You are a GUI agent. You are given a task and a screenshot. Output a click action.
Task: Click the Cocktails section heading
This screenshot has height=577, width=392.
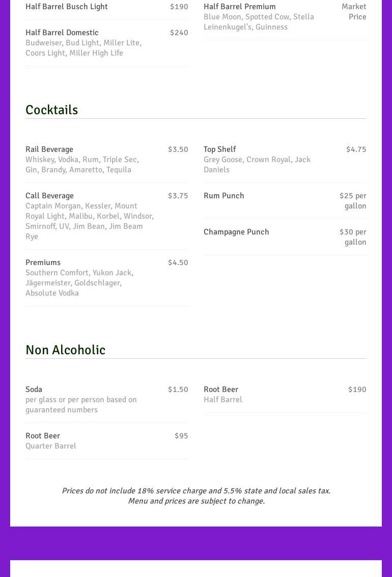point(51,110)
